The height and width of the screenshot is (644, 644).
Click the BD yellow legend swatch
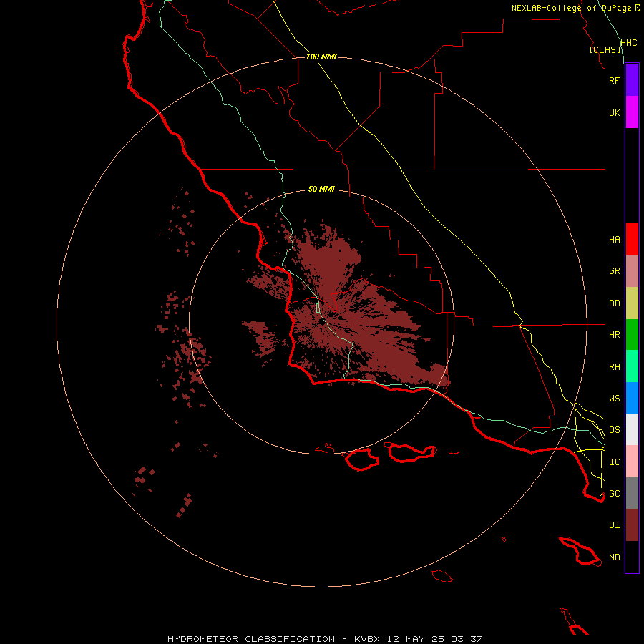tap(632, 303)
